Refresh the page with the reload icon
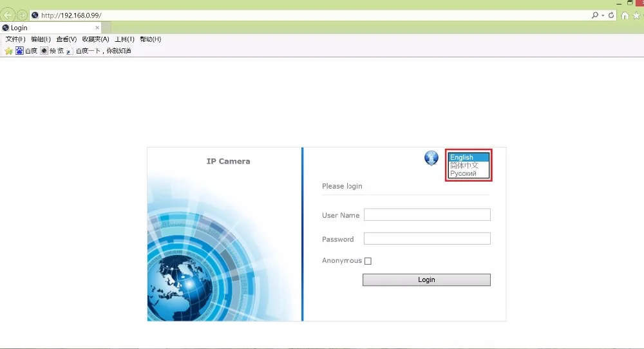The image size is (644, 349). pos(611,15)
